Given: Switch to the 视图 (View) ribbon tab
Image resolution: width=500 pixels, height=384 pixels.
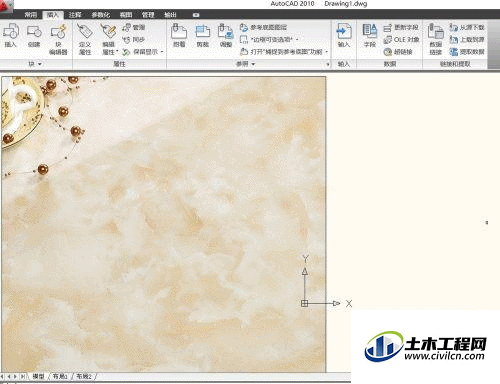Looking at the screenshot, I should (126, 15).
